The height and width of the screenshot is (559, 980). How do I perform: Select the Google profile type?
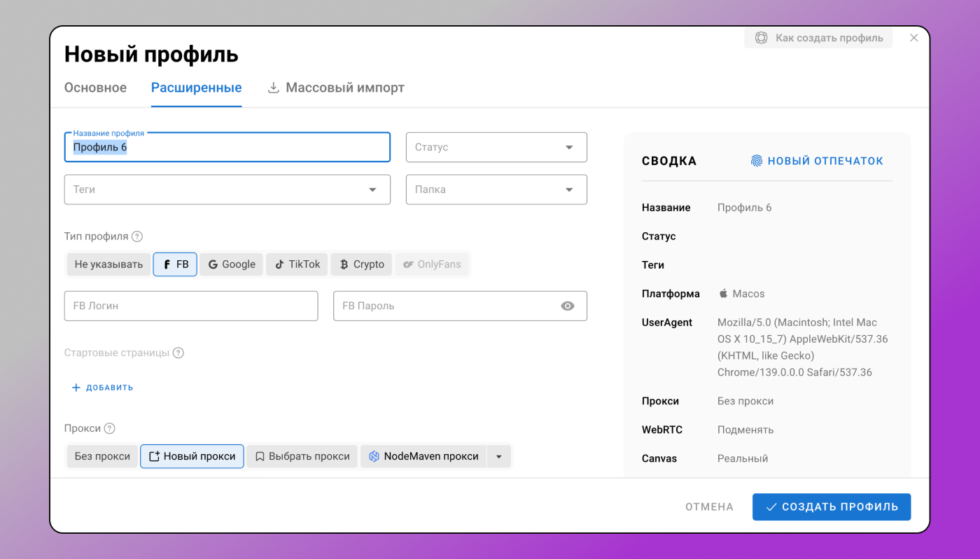(231, 264)
